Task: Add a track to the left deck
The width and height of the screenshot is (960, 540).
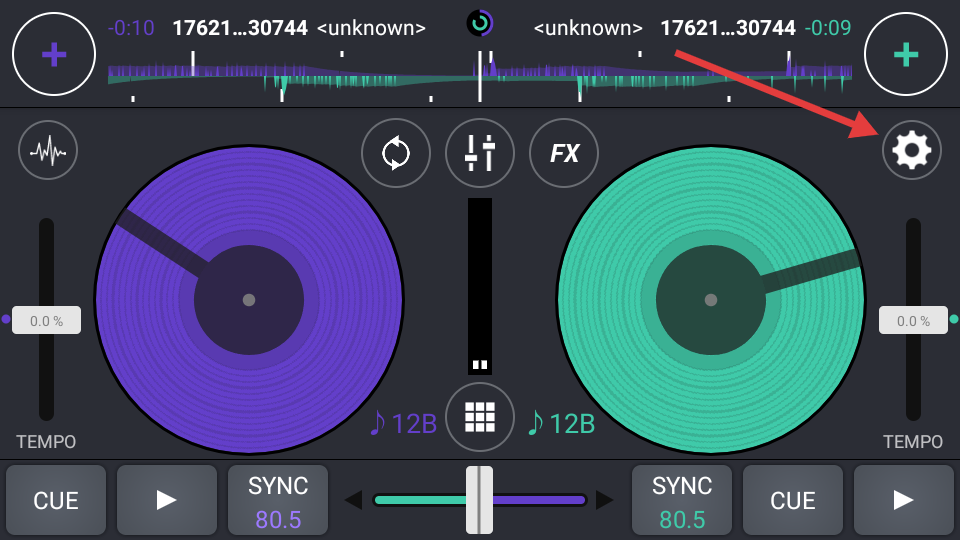Action: click(54, 54)
